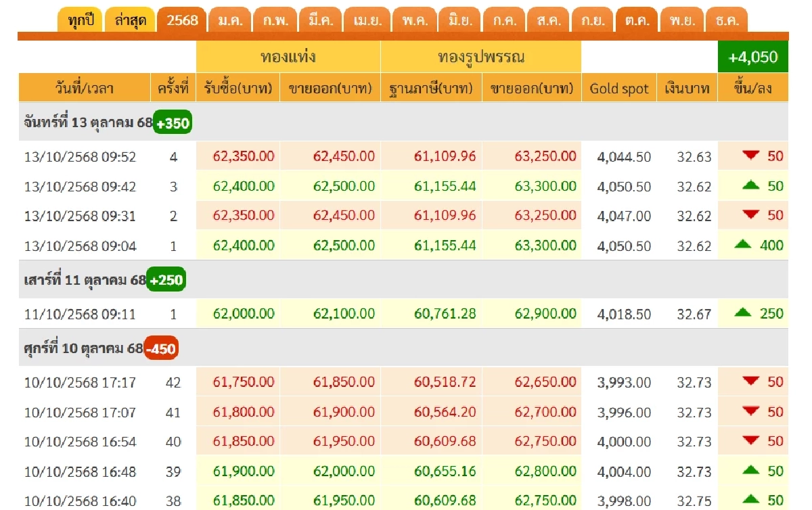
Task: Click the Gold spot column header
Action: coord(619,89)
